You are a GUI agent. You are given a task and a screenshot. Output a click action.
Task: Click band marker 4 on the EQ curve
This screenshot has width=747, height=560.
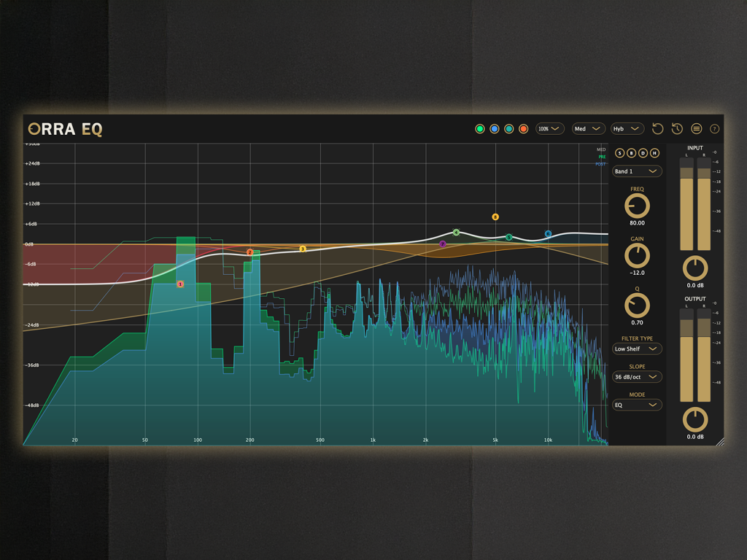click(x=455, y=233)
